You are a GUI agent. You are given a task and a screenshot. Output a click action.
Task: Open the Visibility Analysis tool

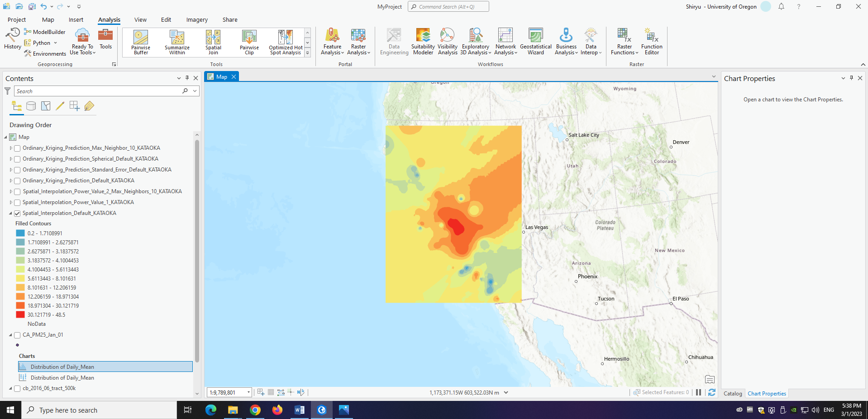pyautogui.click(x=447, y=42)
